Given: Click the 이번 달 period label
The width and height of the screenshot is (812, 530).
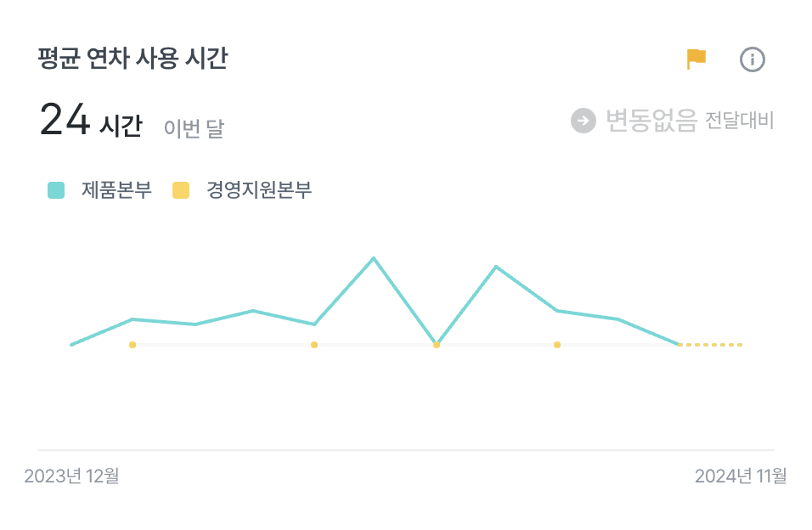Looking at the screenshot, I should [194, 128].
